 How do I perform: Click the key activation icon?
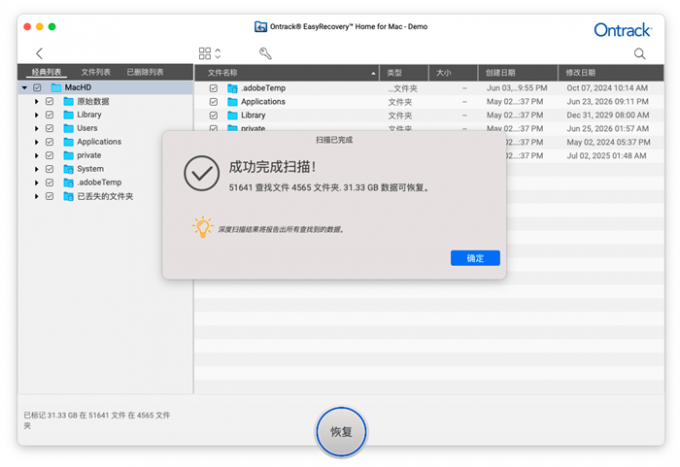point(265,53)
